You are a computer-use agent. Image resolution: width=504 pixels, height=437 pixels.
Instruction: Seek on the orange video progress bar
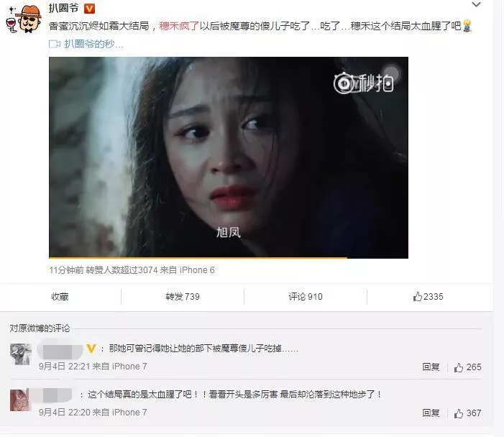(229, 257)
